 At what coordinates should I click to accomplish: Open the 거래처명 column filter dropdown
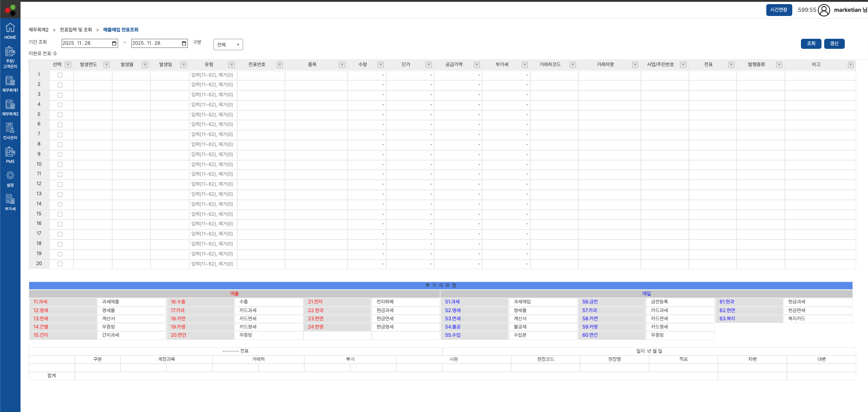pos(635,65)
